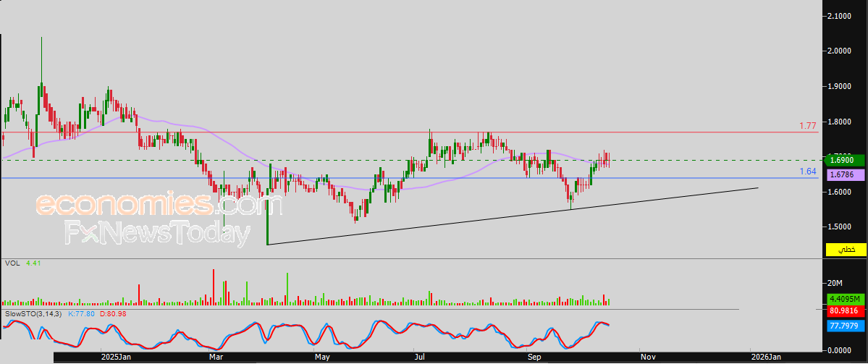The width and height of the screenshot is (868, 364).
Task: Click the yellow خطي chart-type button
Action: [x=846, y=250]
